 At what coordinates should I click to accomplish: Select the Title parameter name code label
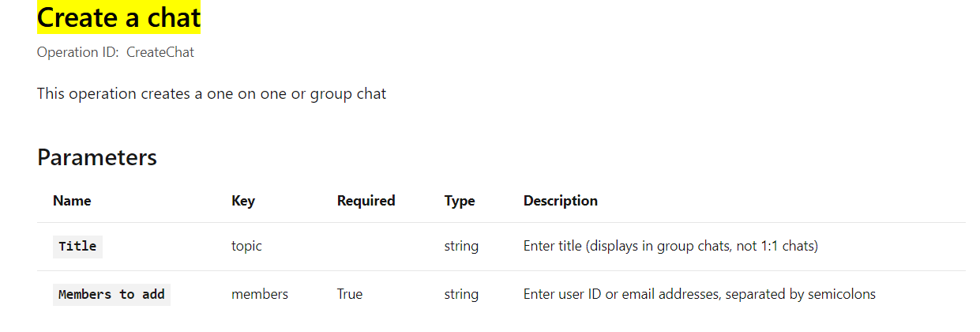77,246
